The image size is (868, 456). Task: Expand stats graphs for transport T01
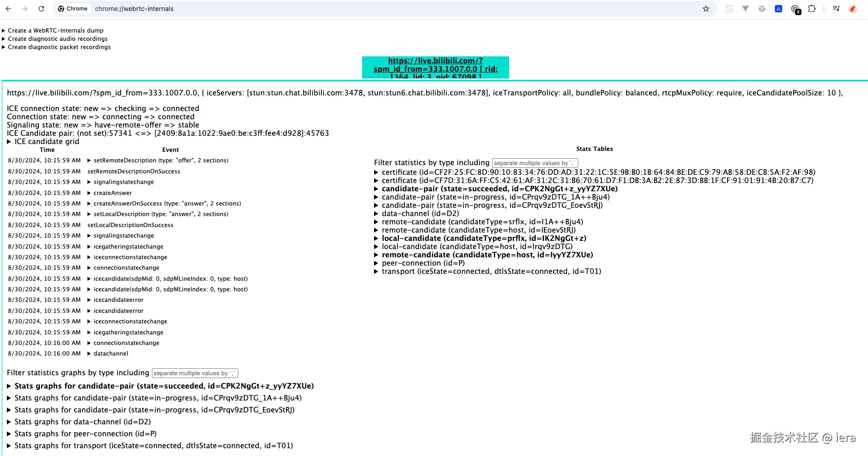[150, 446]
